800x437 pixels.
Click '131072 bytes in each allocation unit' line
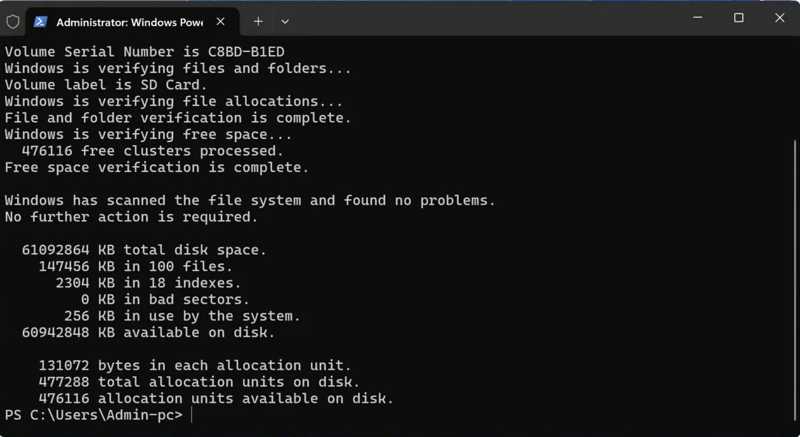coord(195,366)
